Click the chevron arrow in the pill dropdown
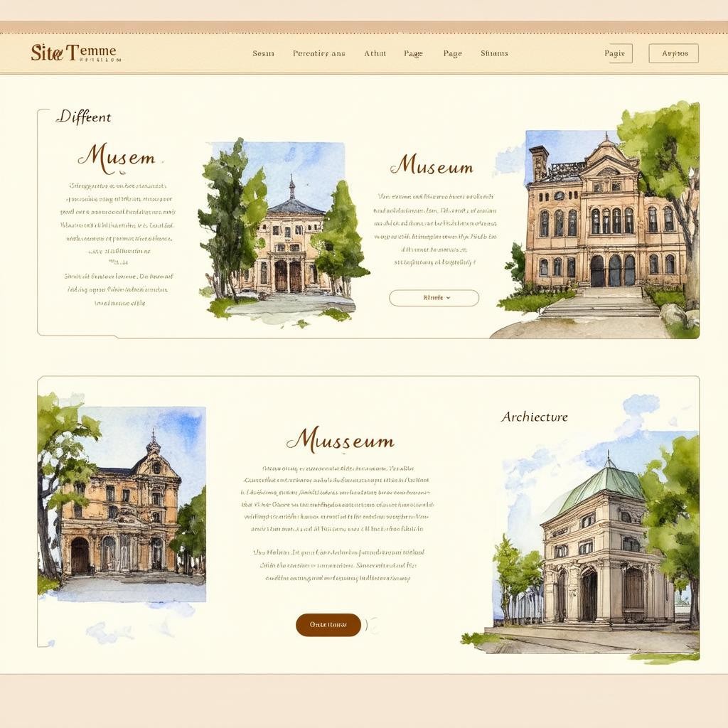The width and height of the screenshot is (728, 728). click(x=449, y=298)
